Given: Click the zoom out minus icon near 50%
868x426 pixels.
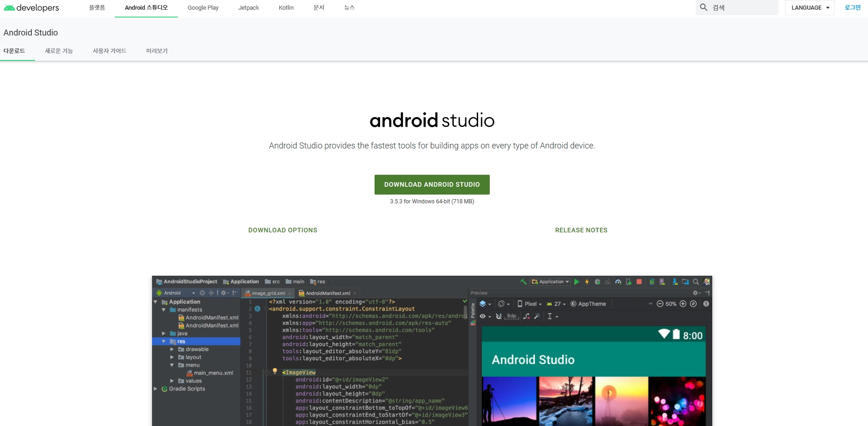Looking at the screenshot, I should (x=660, y=304).
